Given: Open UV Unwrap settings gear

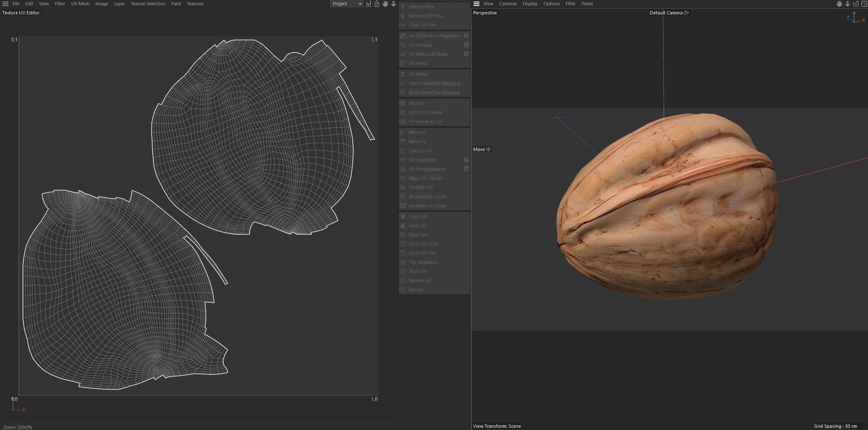Looking at the screenshot, I should (x=466, y=45).
